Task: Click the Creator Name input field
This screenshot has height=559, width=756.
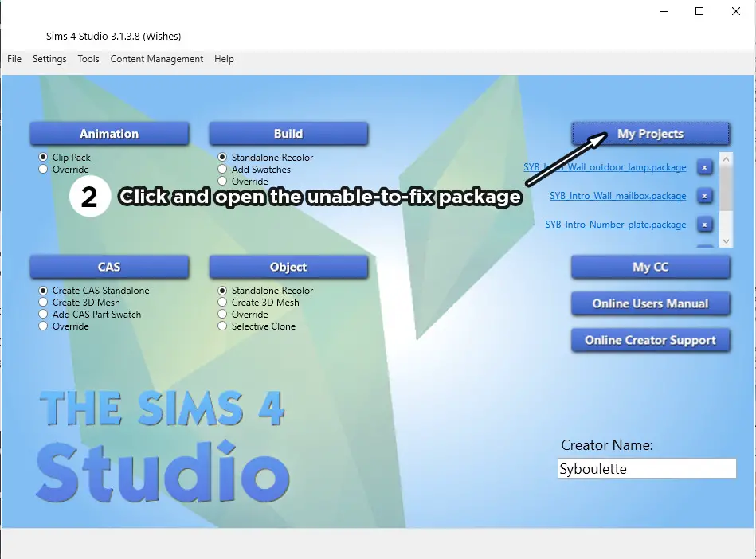Action: [x=647, y=468]
